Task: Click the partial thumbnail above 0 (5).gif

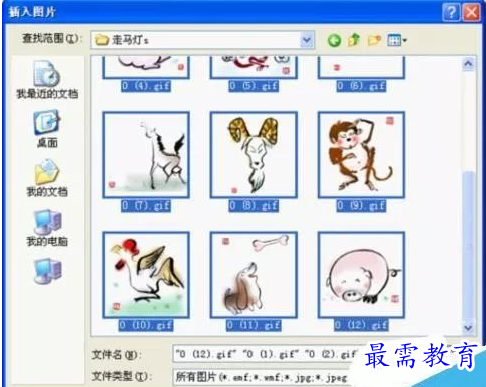Action: coord(254,67)
